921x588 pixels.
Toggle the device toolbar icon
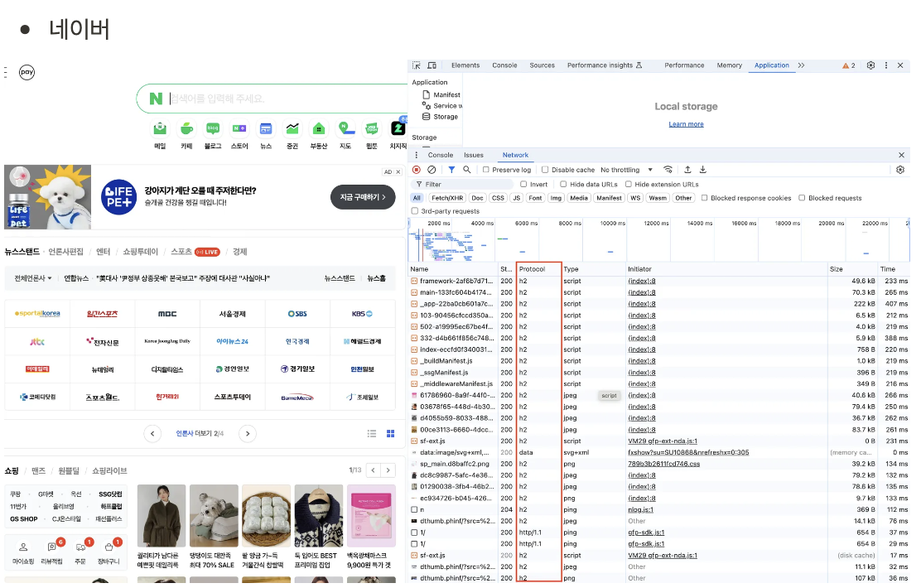point(432,65)
